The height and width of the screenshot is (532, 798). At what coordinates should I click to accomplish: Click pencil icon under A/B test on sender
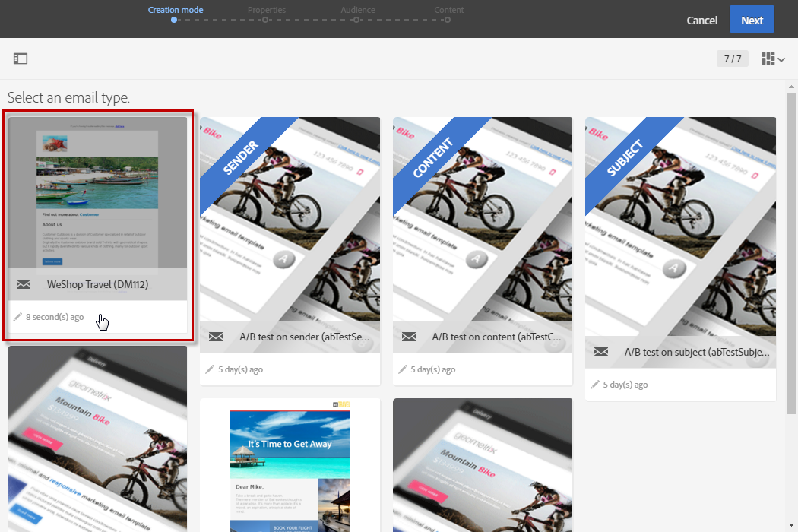coord(210,369)
